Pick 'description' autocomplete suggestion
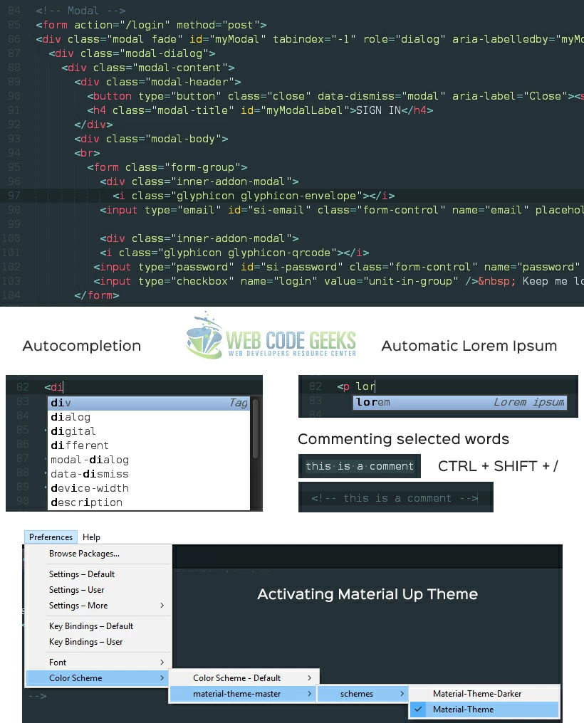 [x=149, y=502]
